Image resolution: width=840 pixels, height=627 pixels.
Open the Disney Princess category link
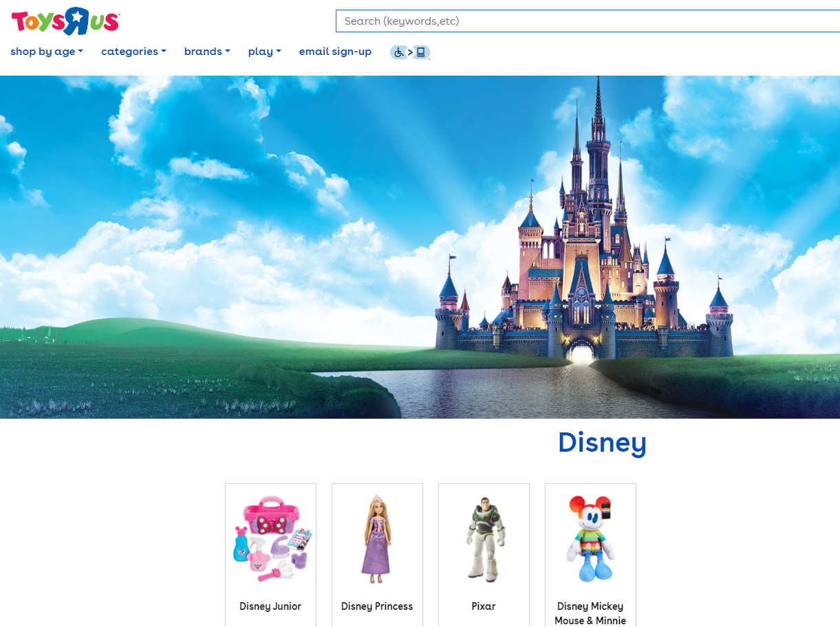[377, 606]
